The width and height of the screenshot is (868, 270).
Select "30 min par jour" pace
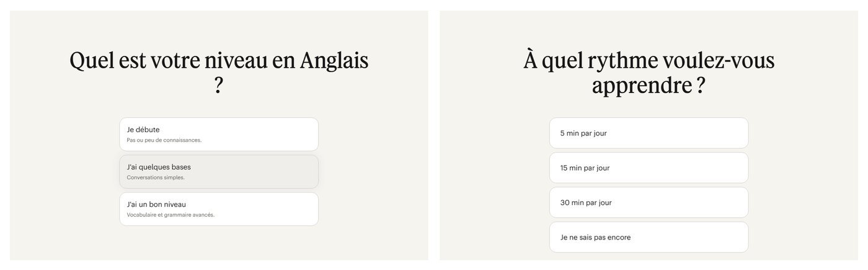[649, 202]
